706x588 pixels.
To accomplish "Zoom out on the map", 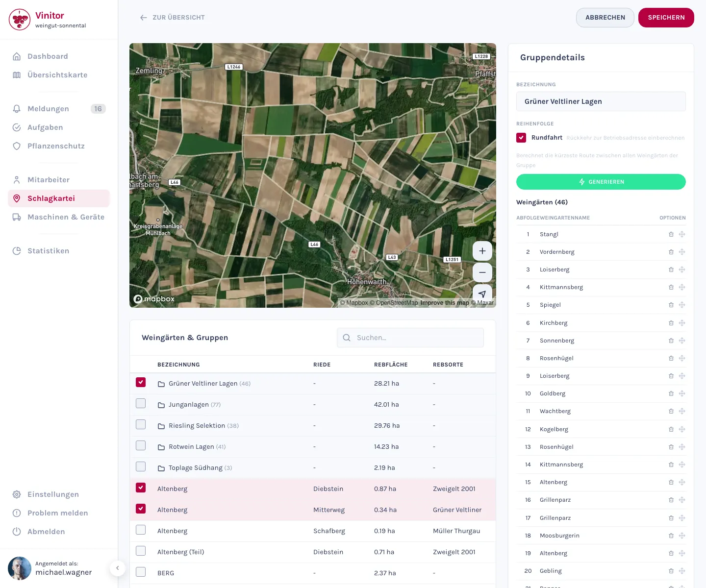I will tap(482, 272).
